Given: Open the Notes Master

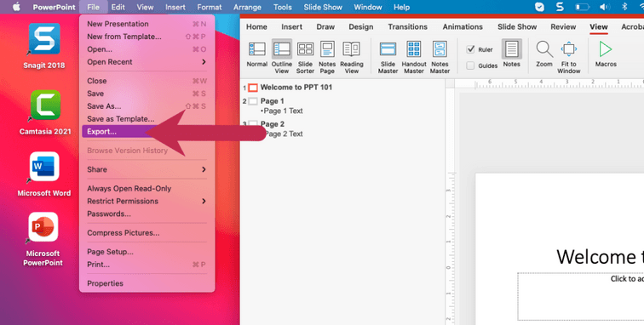Looking at the screenshot, I should (440, 57).
